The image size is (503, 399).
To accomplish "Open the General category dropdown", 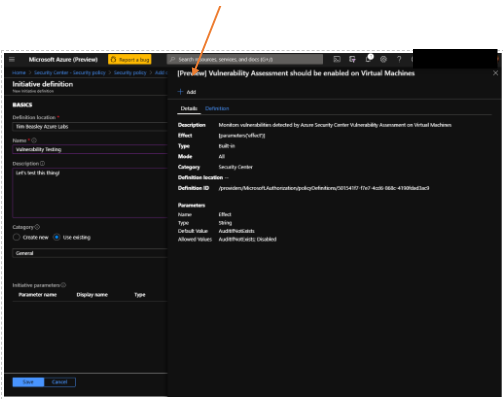I will click(90, 253).
